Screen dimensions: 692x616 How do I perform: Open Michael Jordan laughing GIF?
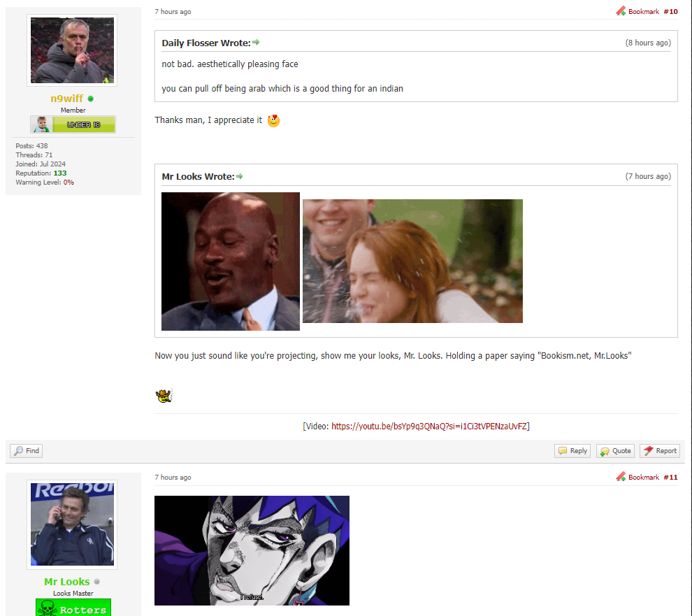(x=231, y=262)
